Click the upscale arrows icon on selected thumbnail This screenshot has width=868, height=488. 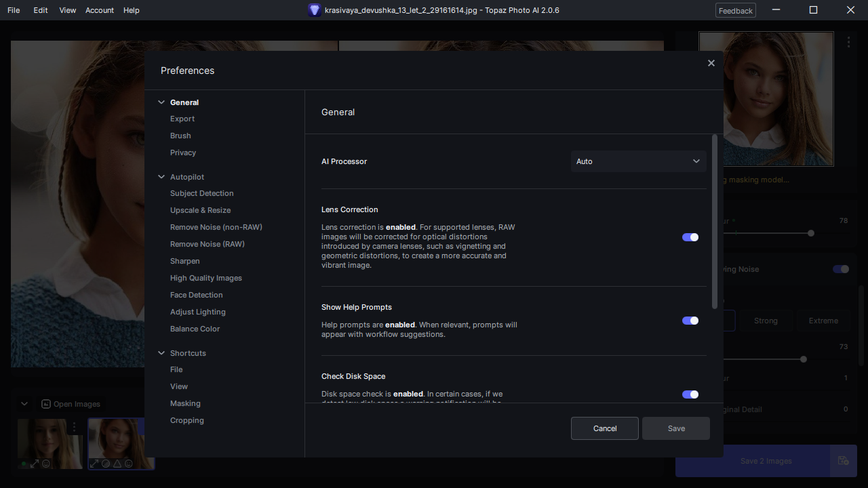coord(94,464)
